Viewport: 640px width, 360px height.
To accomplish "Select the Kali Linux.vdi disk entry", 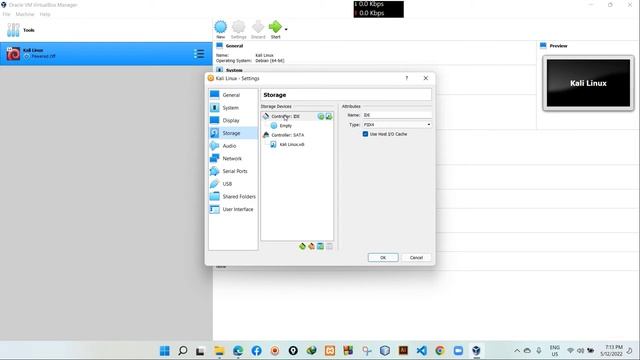I will tap(291, 144).
